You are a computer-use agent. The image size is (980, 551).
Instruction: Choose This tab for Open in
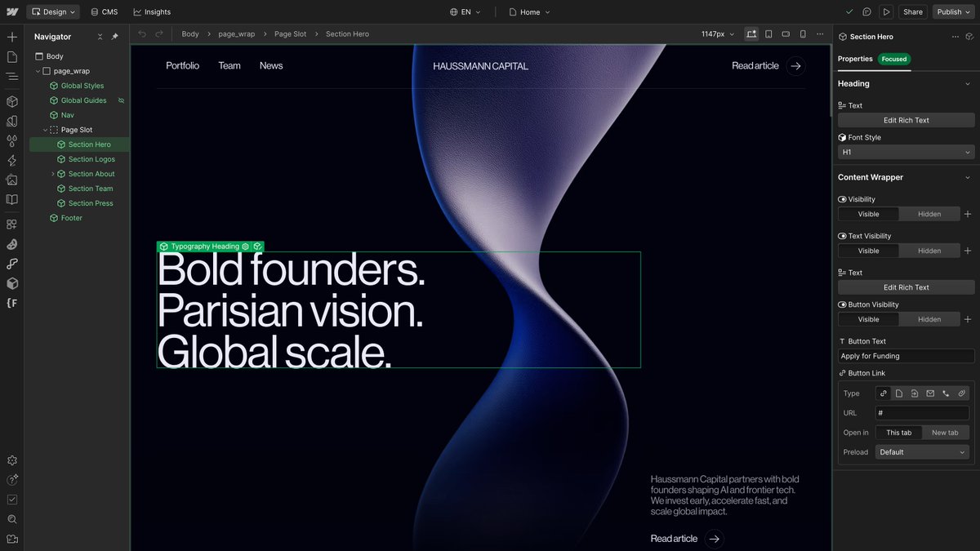pyautogui.click(x=899, y=433)
